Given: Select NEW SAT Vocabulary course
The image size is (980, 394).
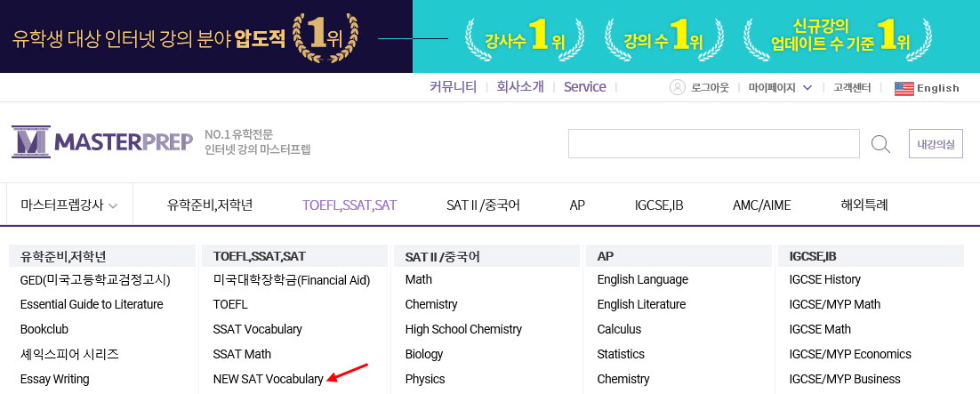Looking at the screenshot, I should click(269, 379).
